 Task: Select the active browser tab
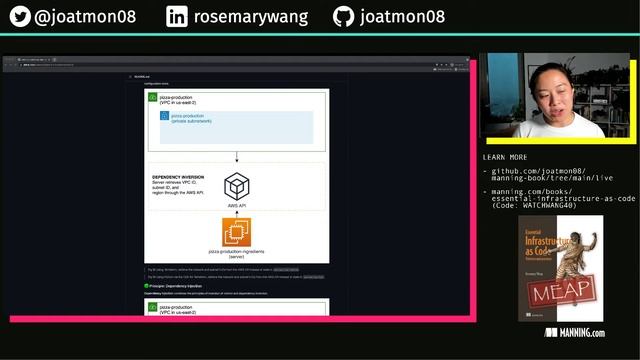[x=34, y=60]
